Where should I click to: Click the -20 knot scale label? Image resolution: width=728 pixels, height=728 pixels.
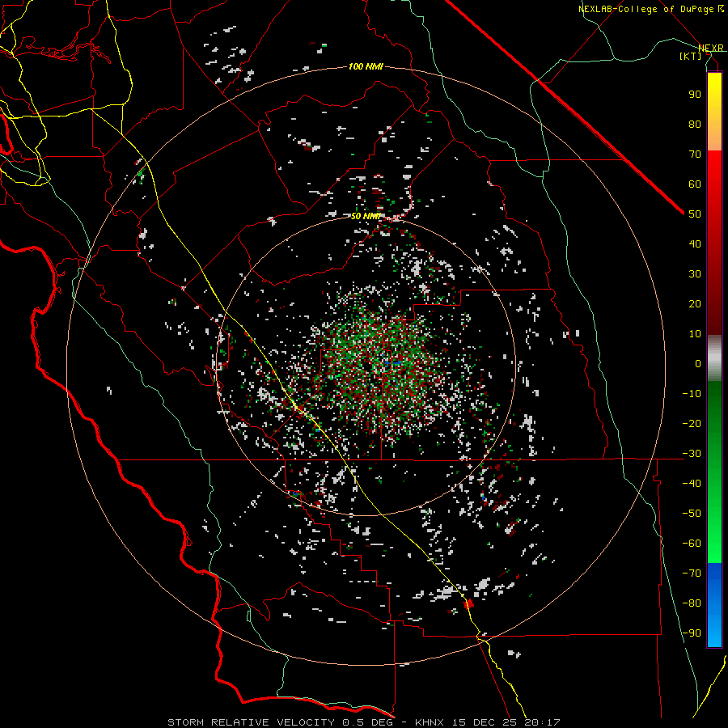pyautogui.click(x=692, y=423)
